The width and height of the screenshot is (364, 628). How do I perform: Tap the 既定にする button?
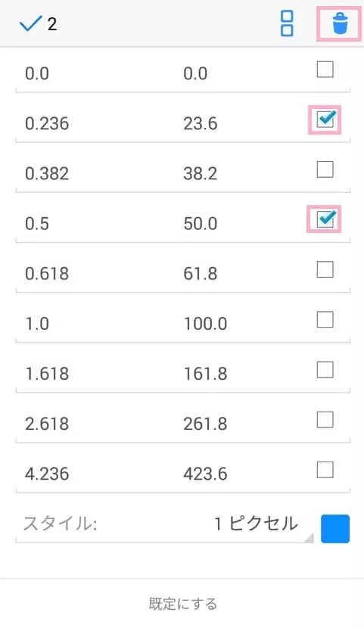point(182,604)
